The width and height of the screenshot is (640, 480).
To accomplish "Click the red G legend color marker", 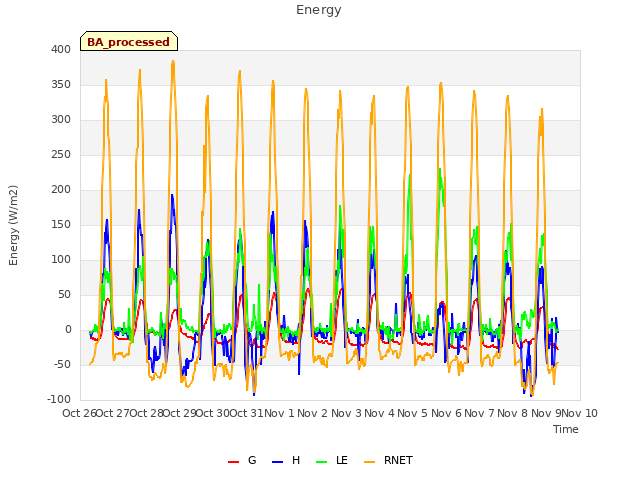I will [233, 462].
